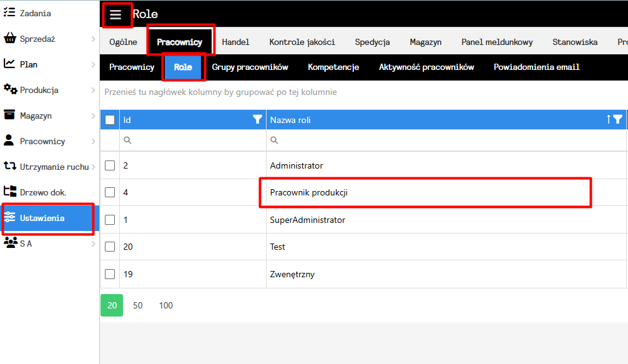Expand the Zadania sidebar submenu arrow
Screen dimensions: 628x364
click(93, 13)
